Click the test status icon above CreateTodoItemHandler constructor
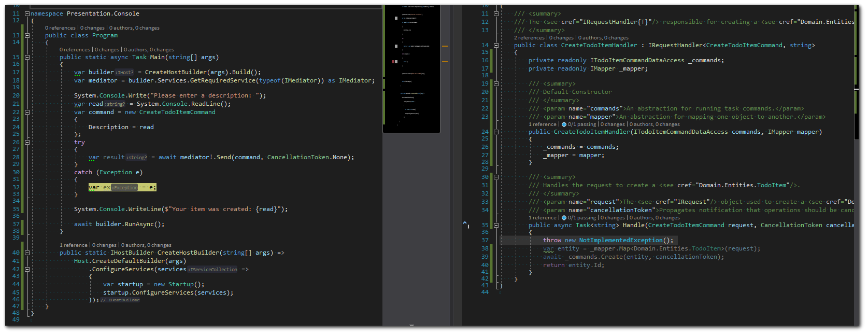This screenshot has width=868, height=335. coord(564,124)
